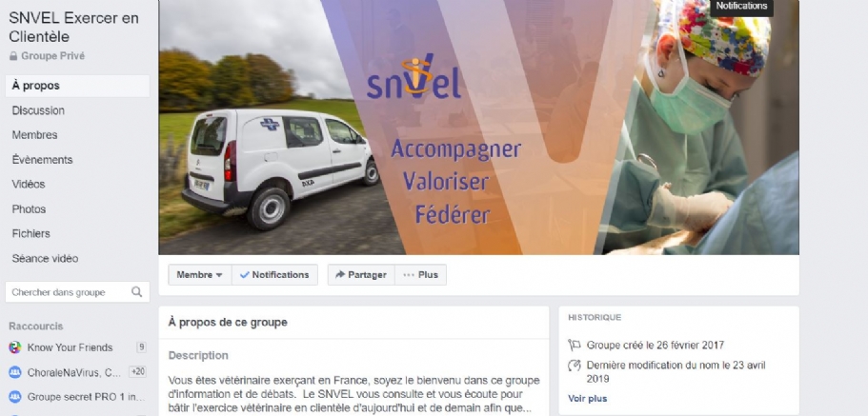868x416 pixels.
Task: Click the Partager arrow icon
Action: coord(340,274)
